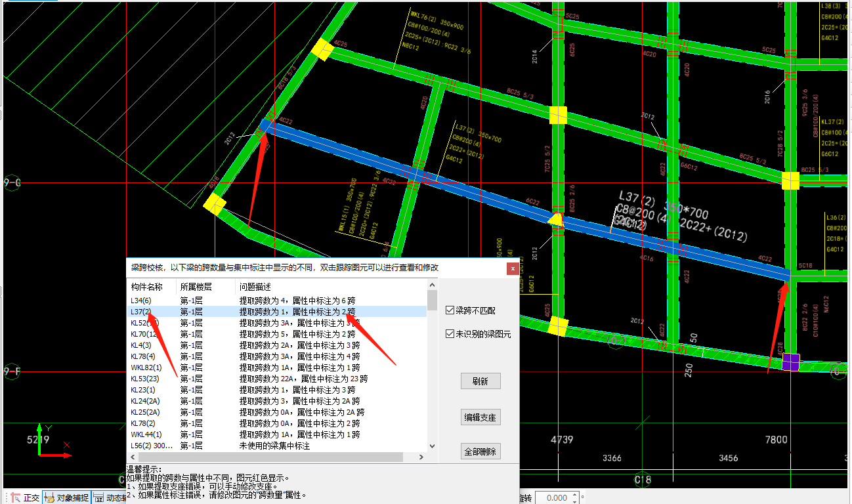The width and height of the screenshot is (852, 504).
Task: Select the KL25(2A) row in the list
Action: click(x=276, y=412)
